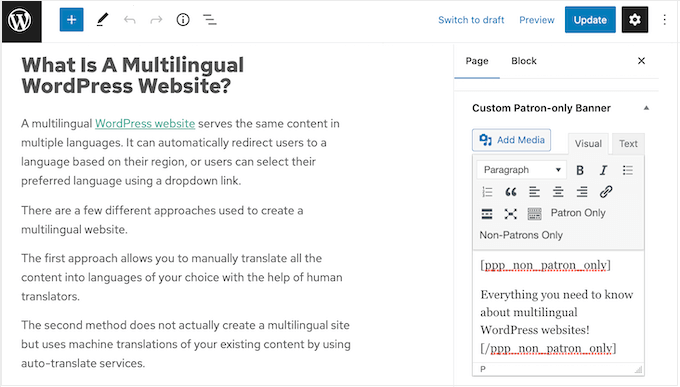Viewport: 680px width, 387px height.
Task: Switch to the Page tab
Action: (477, 61)
